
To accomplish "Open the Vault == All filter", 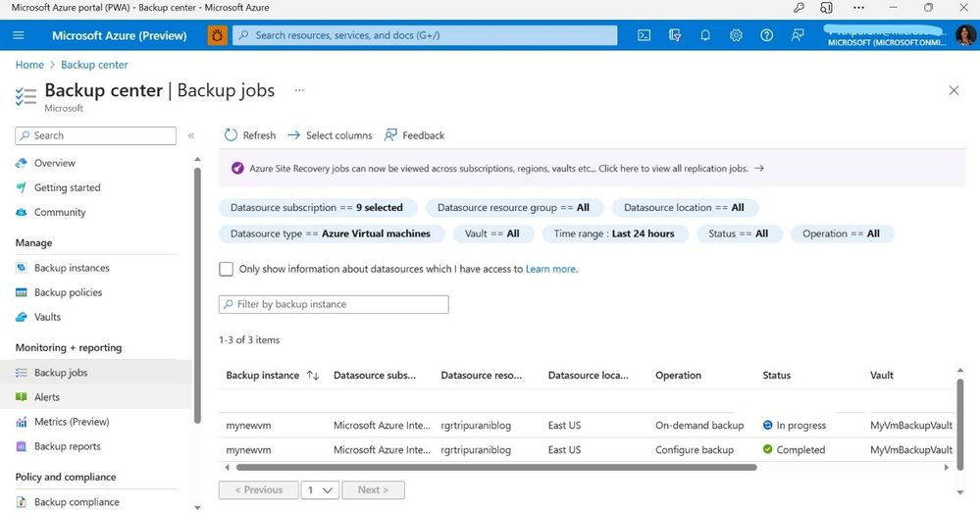I will pyautogui.click(x=492, y=233).
